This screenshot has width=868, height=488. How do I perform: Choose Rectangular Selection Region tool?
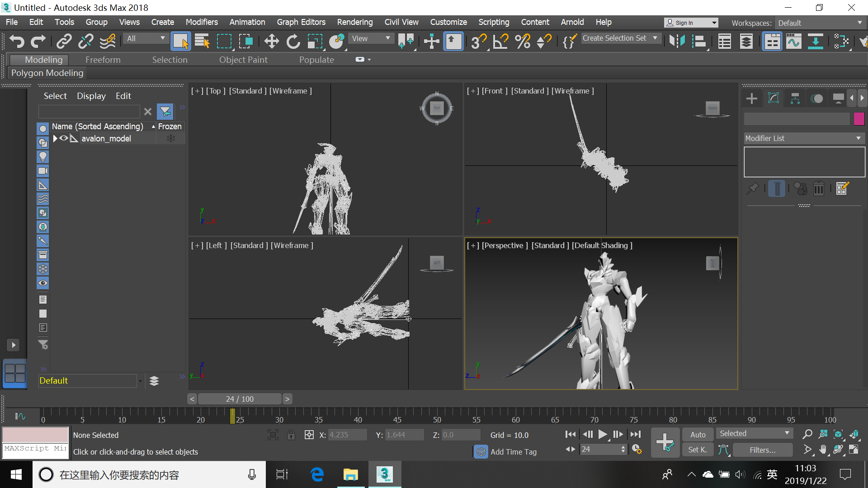click(224, 41)
